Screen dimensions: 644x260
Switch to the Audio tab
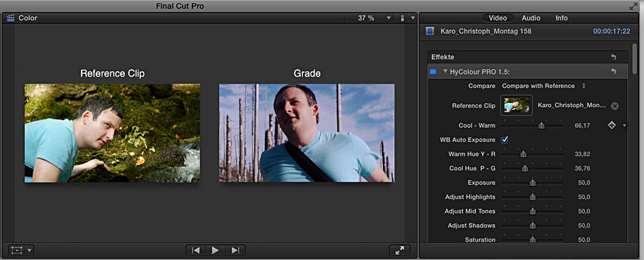click(531, 18)
